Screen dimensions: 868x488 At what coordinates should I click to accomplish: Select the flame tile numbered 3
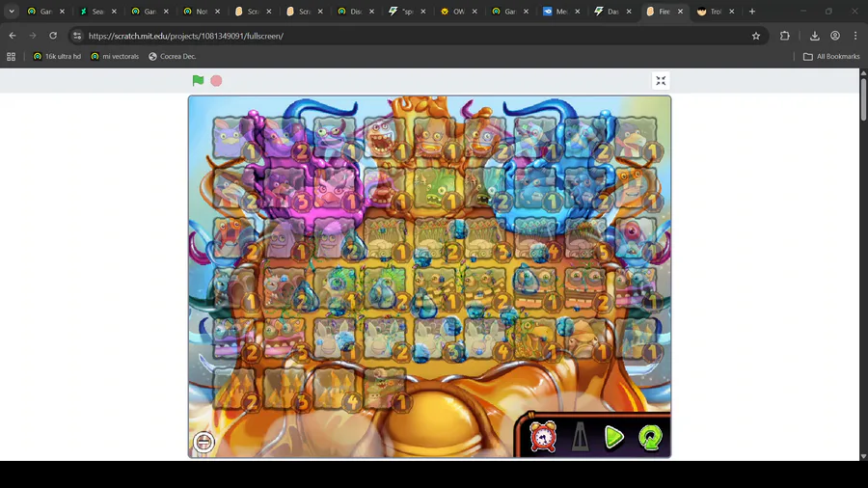[285, 389]
